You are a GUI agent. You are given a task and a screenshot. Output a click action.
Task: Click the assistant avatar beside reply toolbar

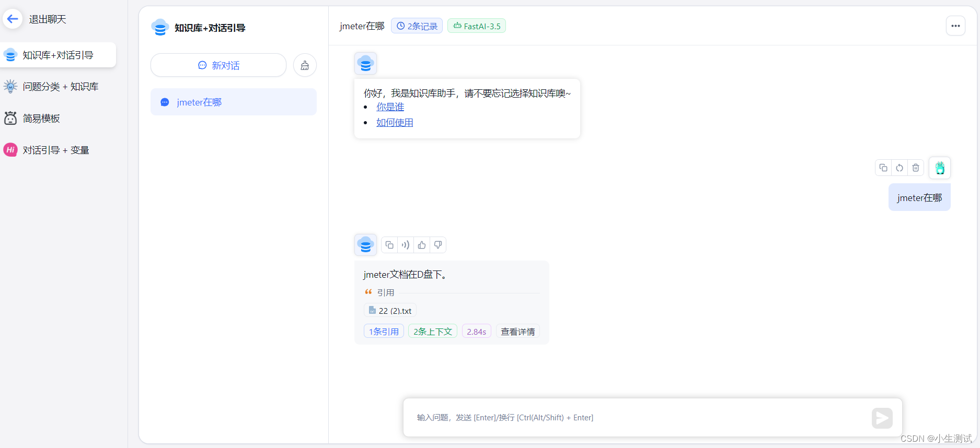click(366, 245)
